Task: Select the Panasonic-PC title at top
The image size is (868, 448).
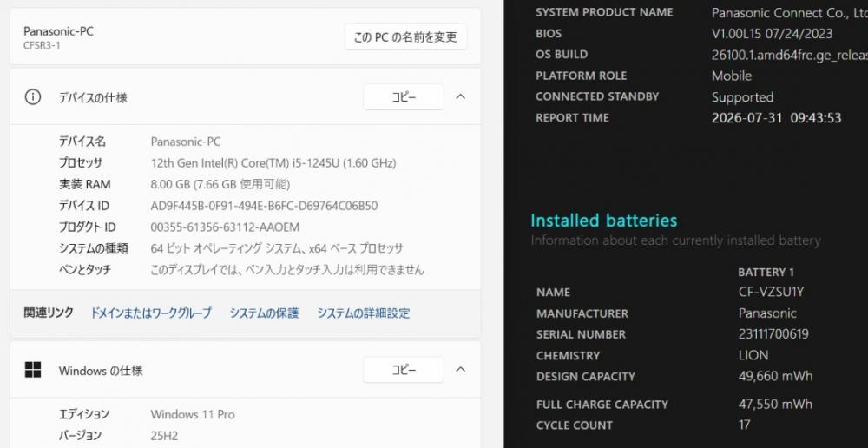Action: [x=58, y=31]
